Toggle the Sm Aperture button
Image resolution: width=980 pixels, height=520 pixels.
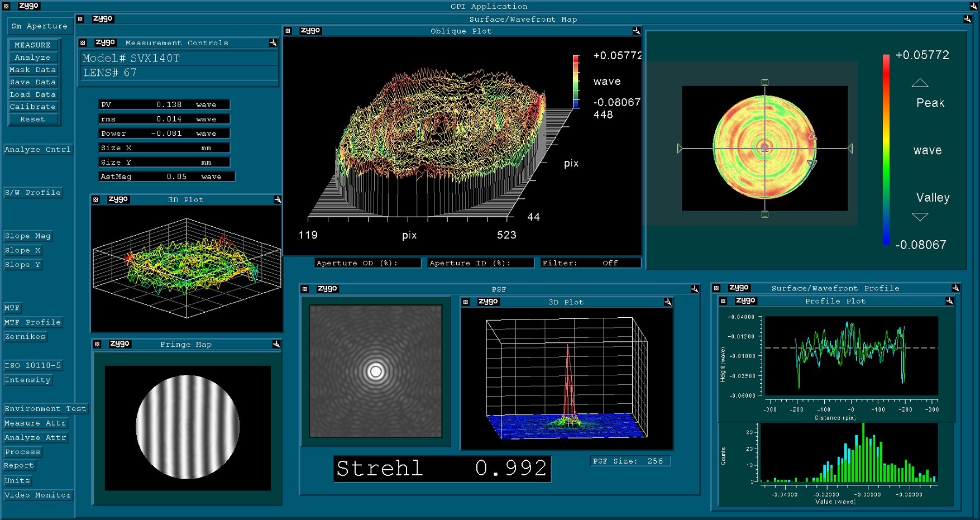pos(39,26)
